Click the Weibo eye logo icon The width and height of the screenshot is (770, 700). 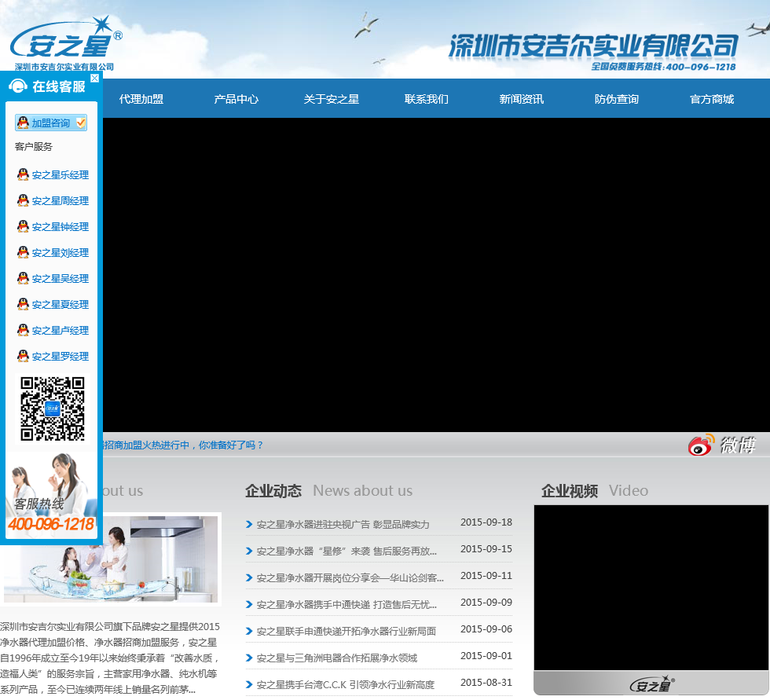pyautogui.click(x=701, y=445)
